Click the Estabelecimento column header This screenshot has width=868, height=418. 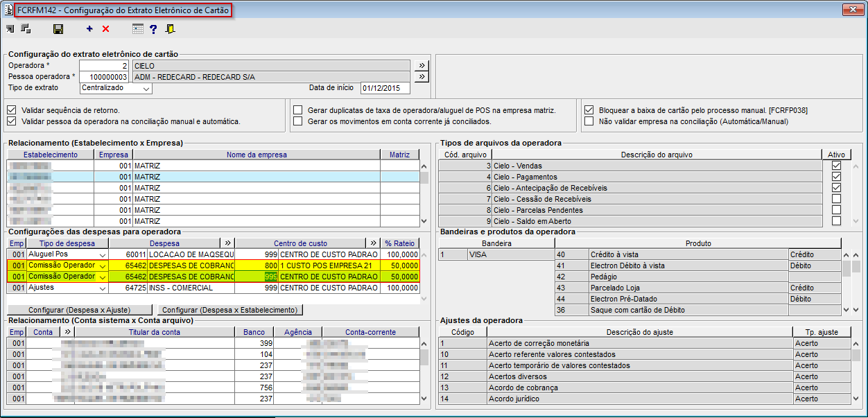click(51, 155)
